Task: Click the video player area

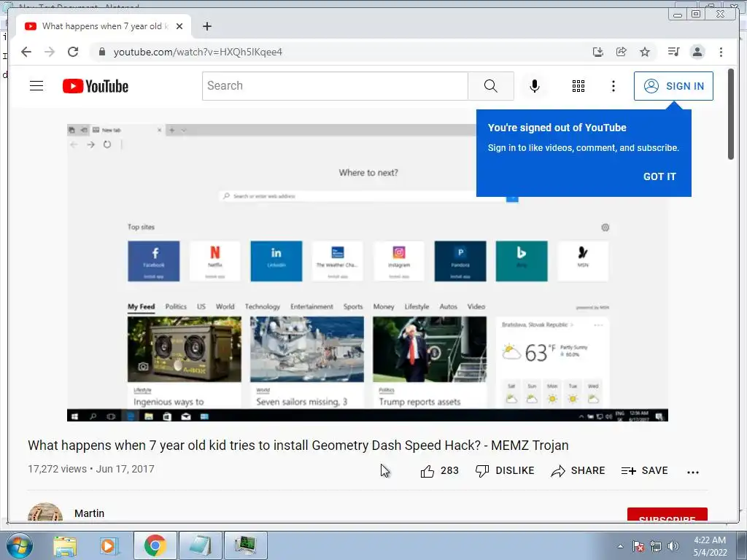Action: coord(368,273)
